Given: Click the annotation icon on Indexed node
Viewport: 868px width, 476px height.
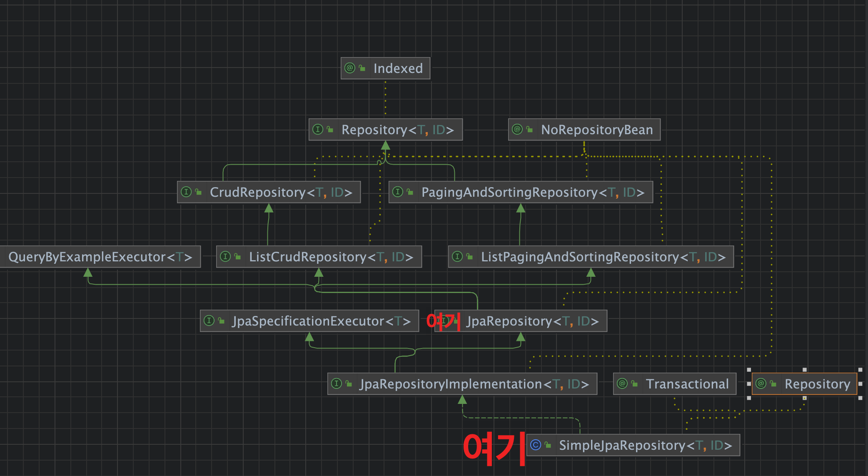Looking at the screenshot, I should [350, 68].
